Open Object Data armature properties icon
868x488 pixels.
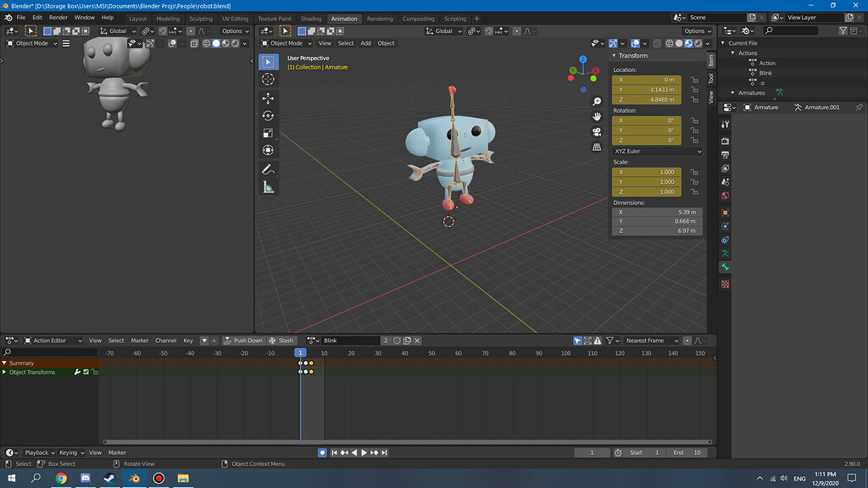click(726, 253)
